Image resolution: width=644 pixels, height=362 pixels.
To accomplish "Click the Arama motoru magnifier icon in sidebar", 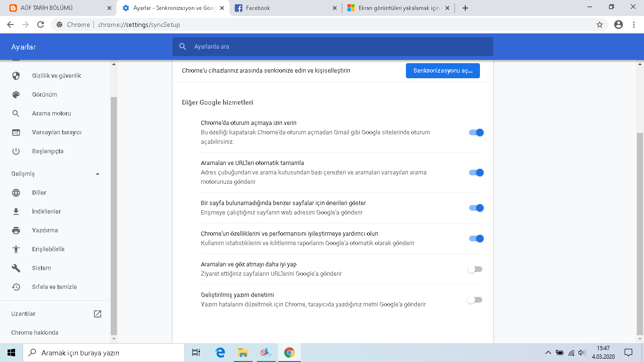I will point(16,114).
